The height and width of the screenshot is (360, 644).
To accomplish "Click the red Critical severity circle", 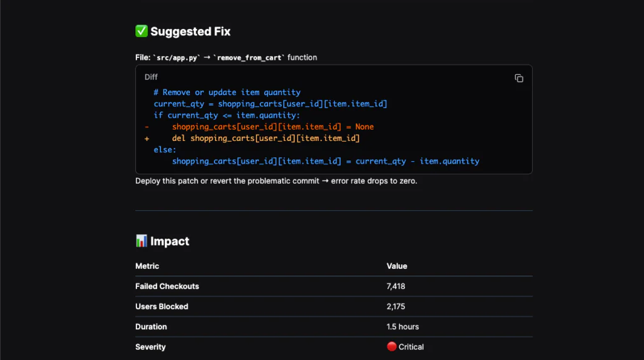I will [x=391, y=347].
